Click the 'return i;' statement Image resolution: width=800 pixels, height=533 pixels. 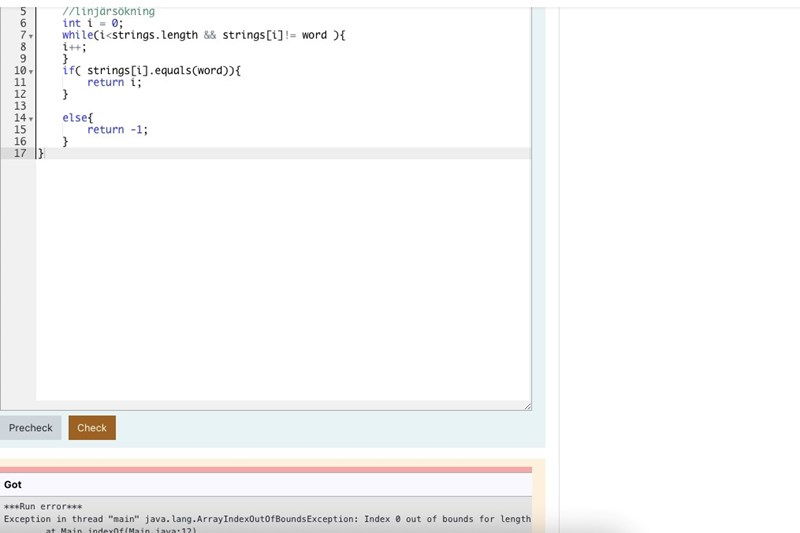coord(114,83)
